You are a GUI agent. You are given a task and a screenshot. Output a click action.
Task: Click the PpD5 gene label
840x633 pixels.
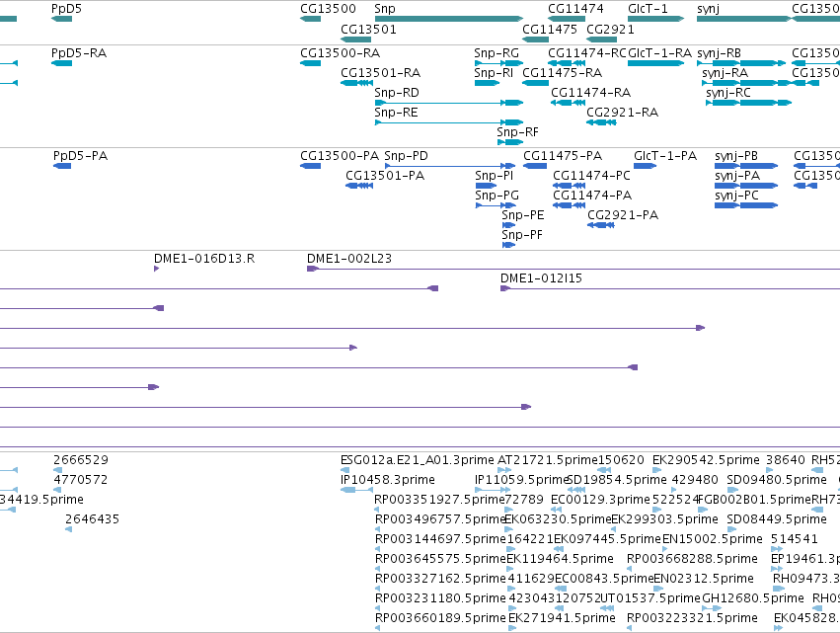point(66,9)
